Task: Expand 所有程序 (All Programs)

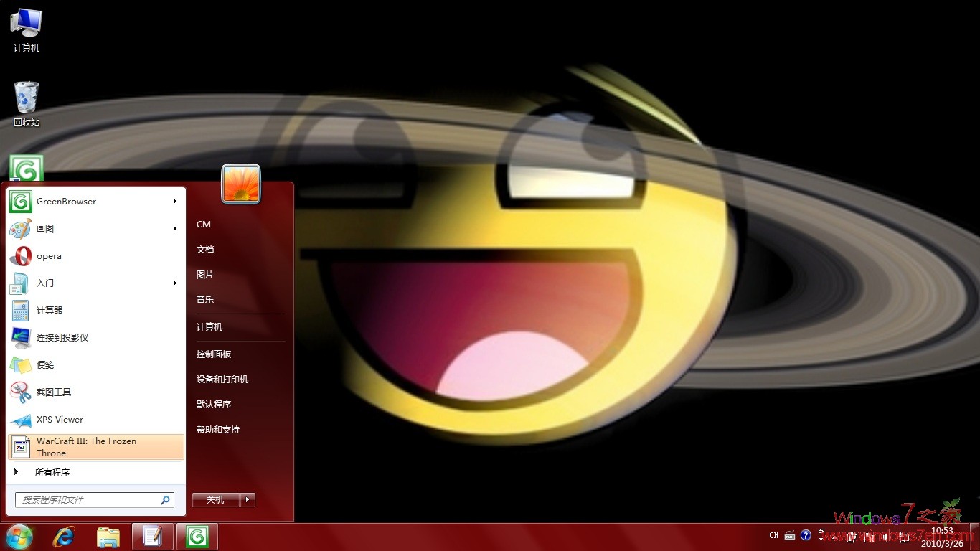Action: [50, 472]
